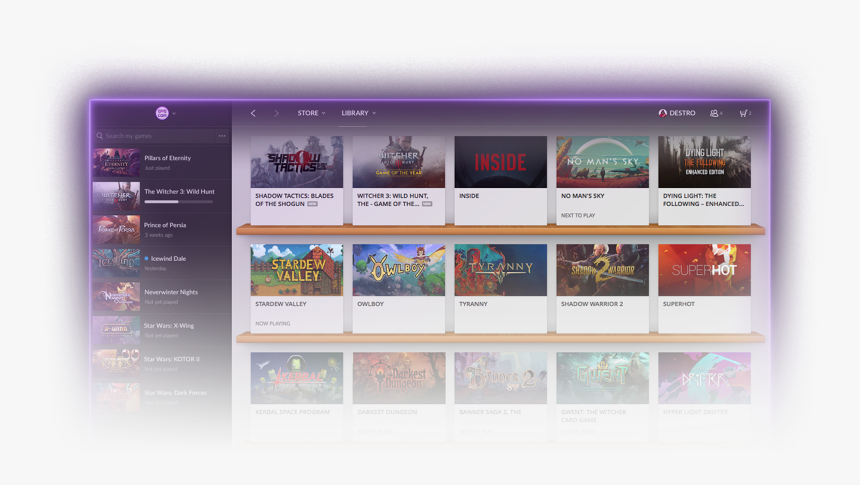Screen dimensions: 860x485
Task: Select Icewind Dale in sidebar
Action: pos(162,263)
